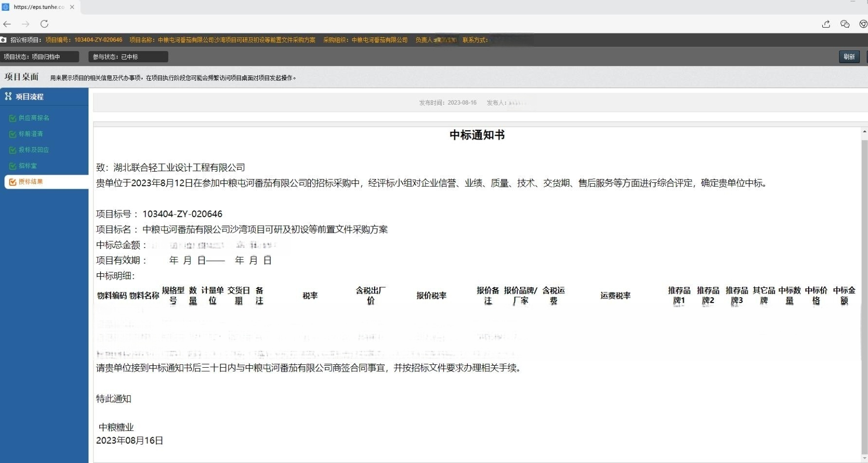Screen dimensions: 868x463
Task: Click the scrollbar down arrow of the notice
Action: (x=864, y=458)
